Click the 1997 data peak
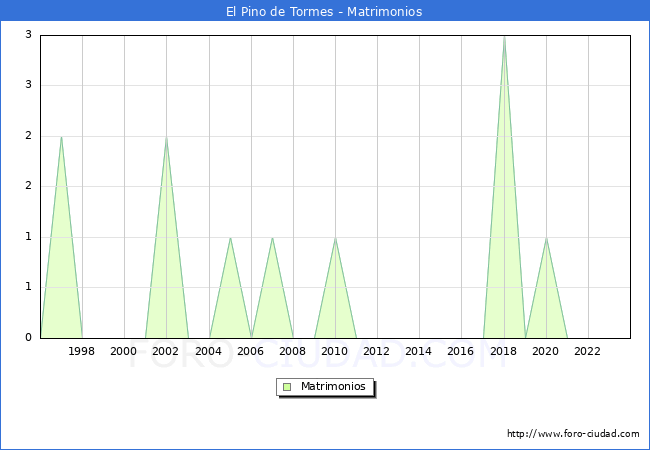650x450 pixels. pyautogui.click(x=61, y=137)
